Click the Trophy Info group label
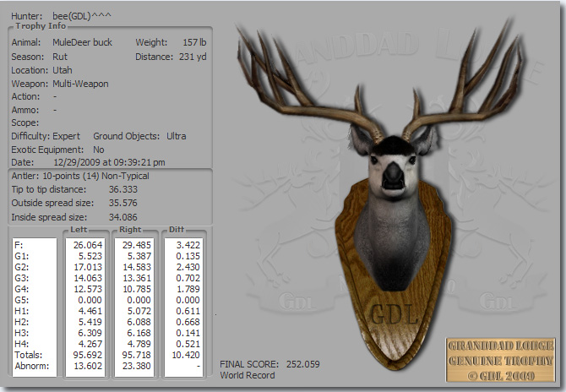566x392 pixels. click(x=41, y=26)
